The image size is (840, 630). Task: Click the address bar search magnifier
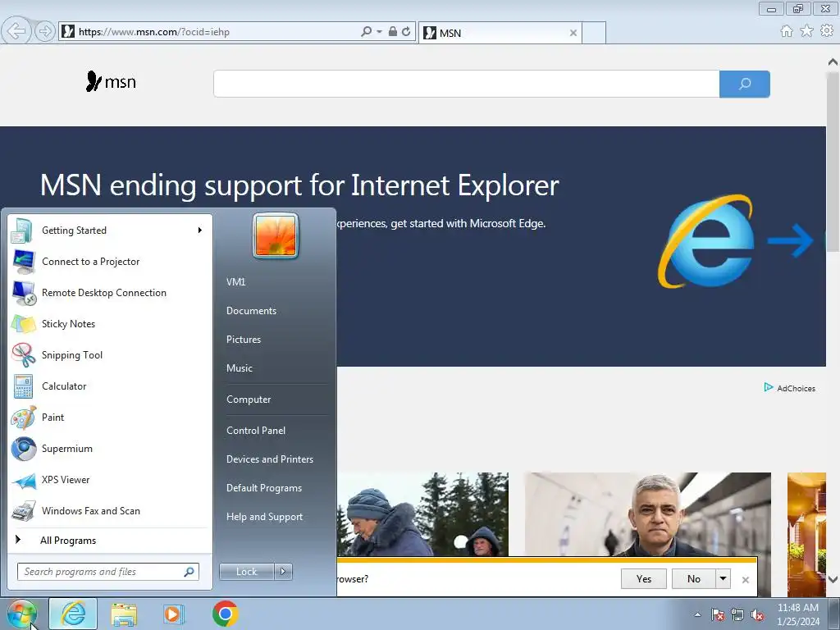tap(367, 32)
